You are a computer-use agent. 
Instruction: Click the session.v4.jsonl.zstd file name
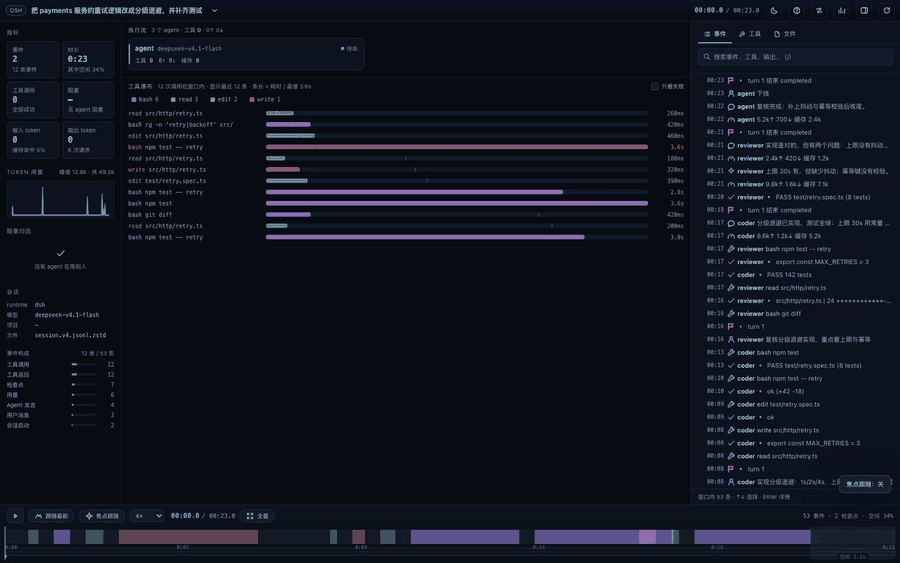pyautogui.click(x=70, y=335)
